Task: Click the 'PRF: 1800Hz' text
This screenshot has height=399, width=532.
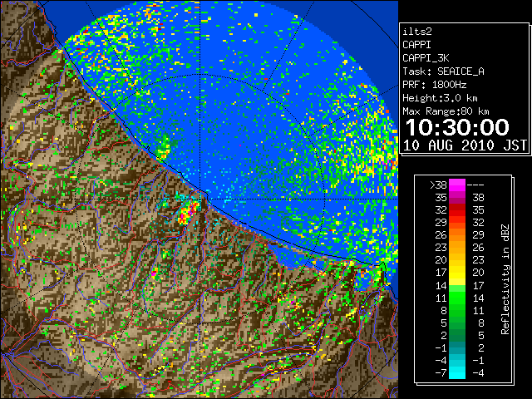Action: (x=435, y=85)
